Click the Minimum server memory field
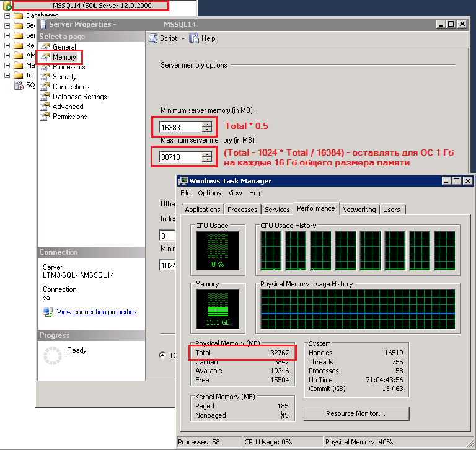The image size is (476, 450). 180,127
